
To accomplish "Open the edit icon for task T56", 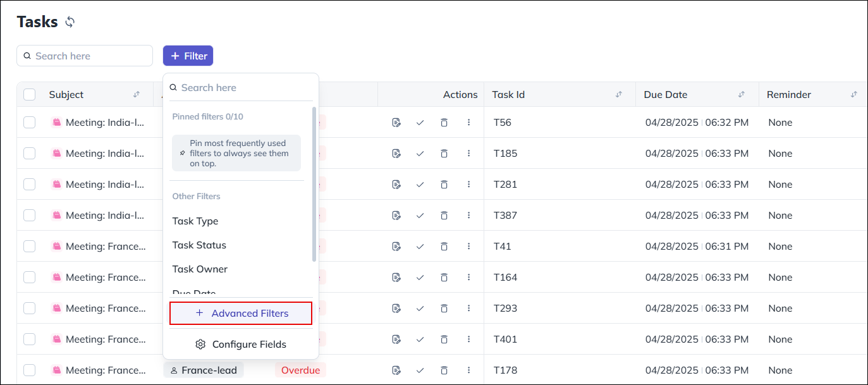I will 396,123.
